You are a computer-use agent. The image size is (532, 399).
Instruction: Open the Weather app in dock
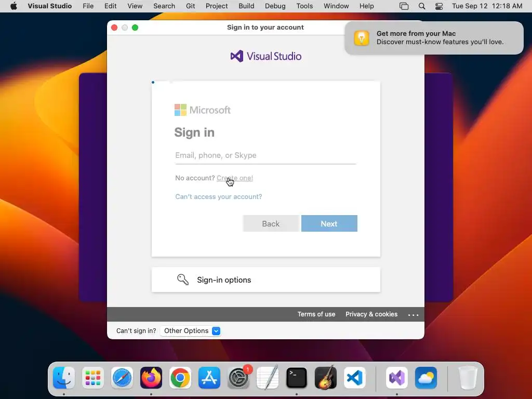pyautogui.click(x=426, y=378)
